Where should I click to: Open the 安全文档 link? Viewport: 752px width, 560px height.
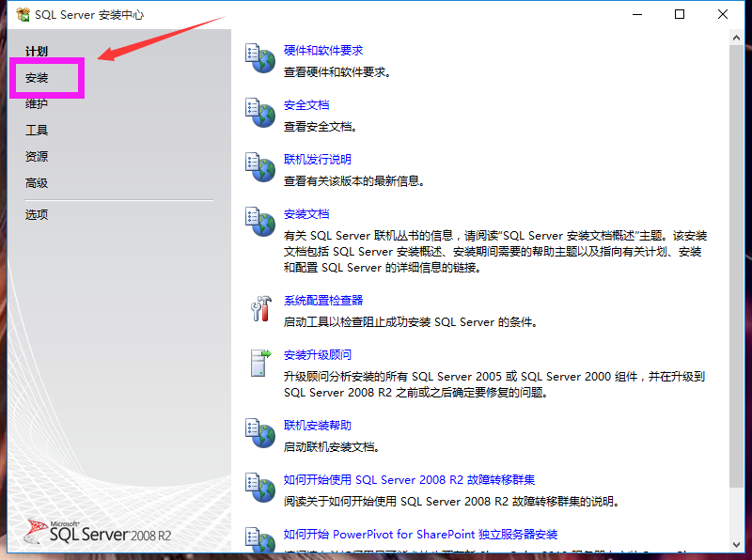(306, 105)
